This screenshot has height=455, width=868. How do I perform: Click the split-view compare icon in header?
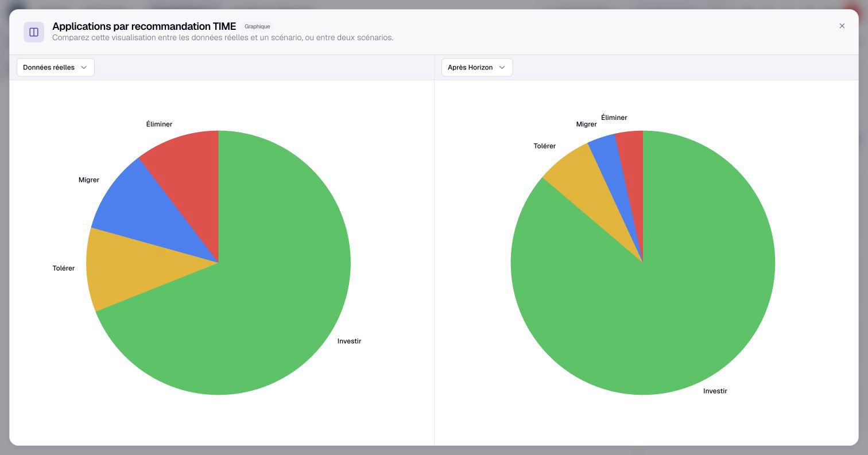coord(34,32)
